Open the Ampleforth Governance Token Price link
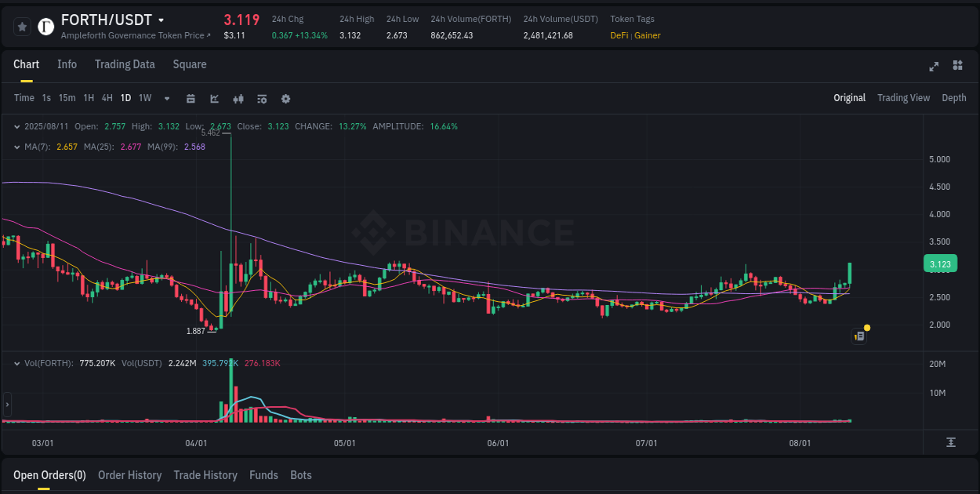Image resolution: width=980 pixels, height=494 pixels. click(135, 35)
